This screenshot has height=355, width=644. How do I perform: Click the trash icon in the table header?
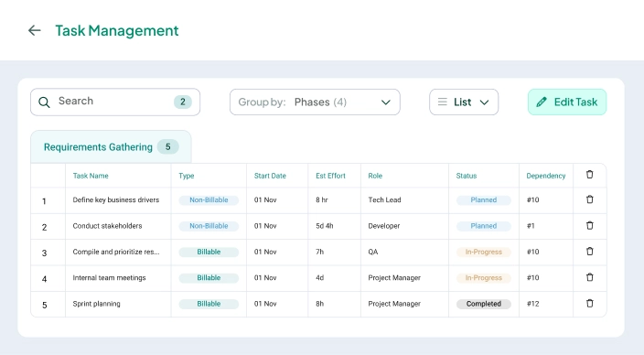tap(589, 175)
